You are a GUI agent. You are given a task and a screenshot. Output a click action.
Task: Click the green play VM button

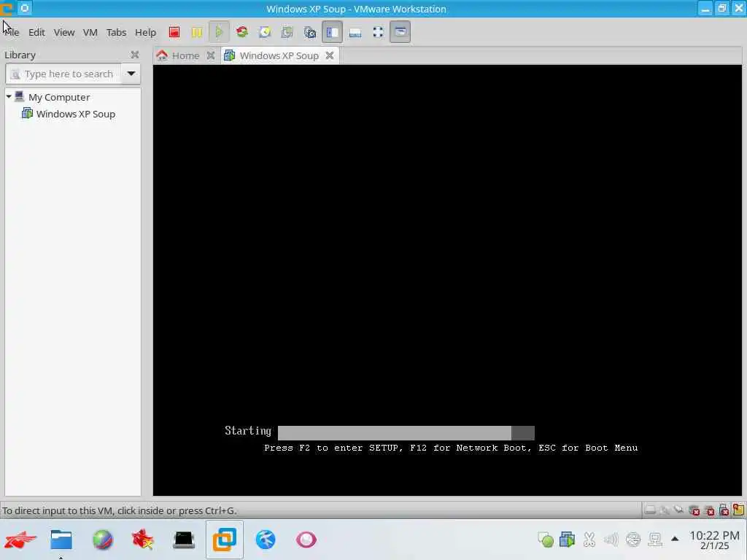tap(219, 32)
